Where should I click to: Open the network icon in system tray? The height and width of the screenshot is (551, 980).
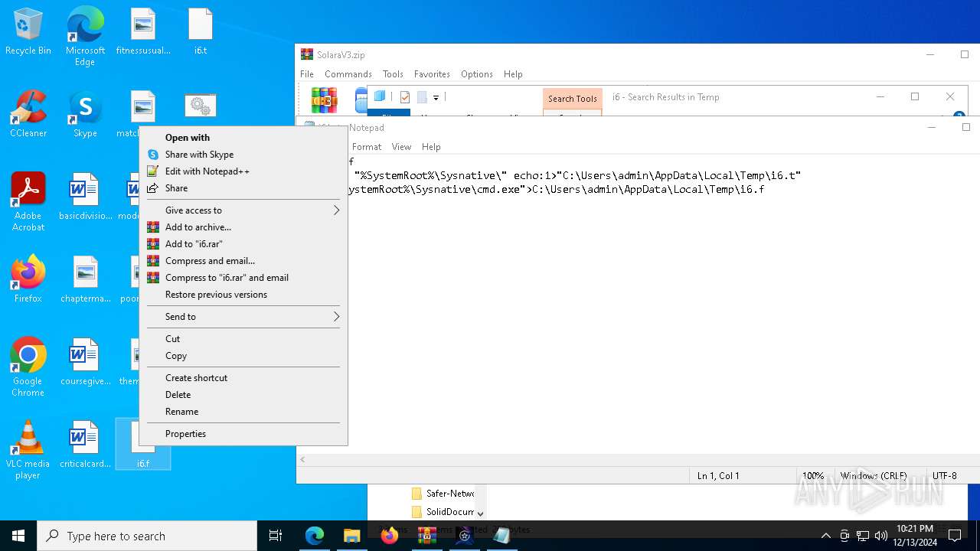coord(863,536)
